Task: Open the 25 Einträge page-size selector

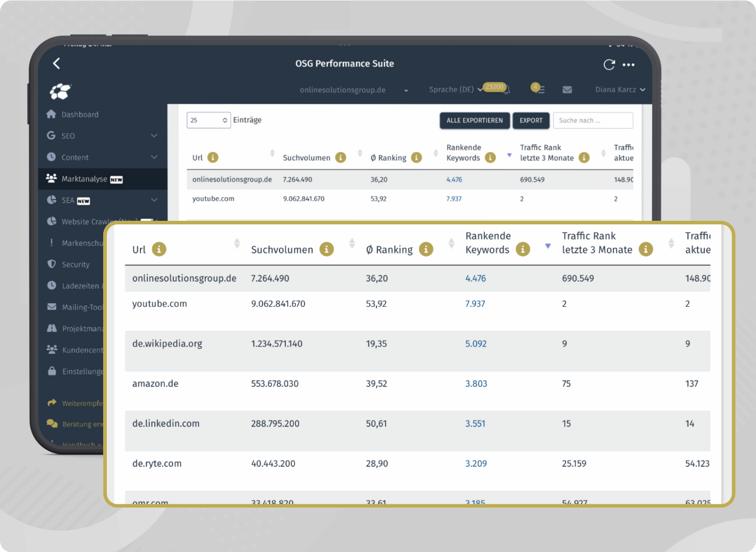Action: [x=209, y=120]
